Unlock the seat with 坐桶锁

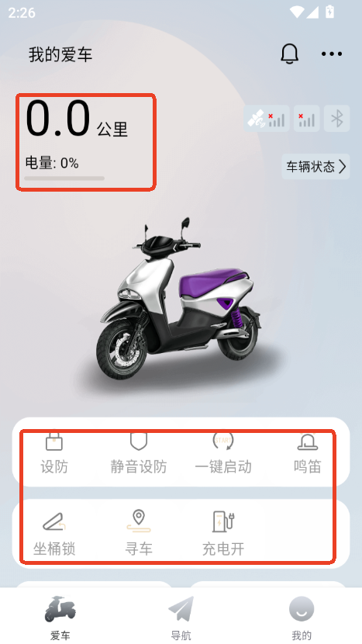click(x=54, y=533)
